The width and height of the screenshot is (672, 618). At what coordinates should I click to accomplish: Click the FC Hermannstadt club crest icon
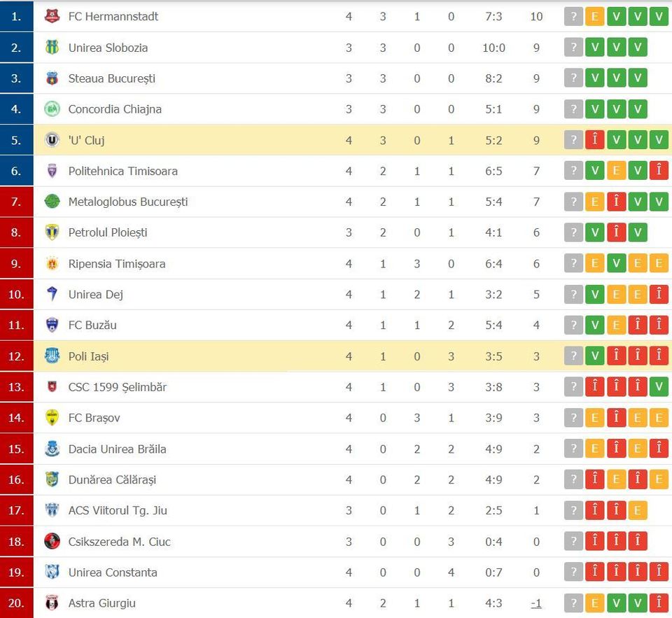[x=52, y=17]
